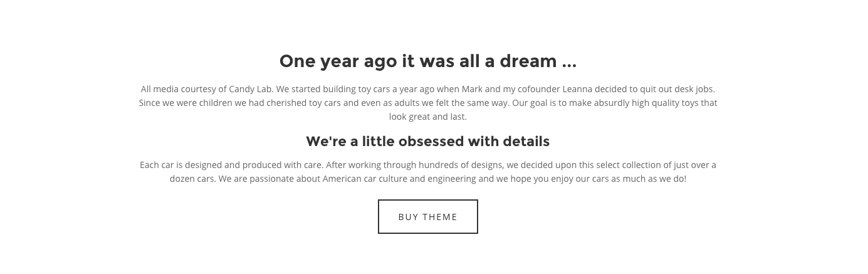Click the phrase "quit out desk jobs"
The height and width of the screenshot is (274, 868).
(677, 89)
